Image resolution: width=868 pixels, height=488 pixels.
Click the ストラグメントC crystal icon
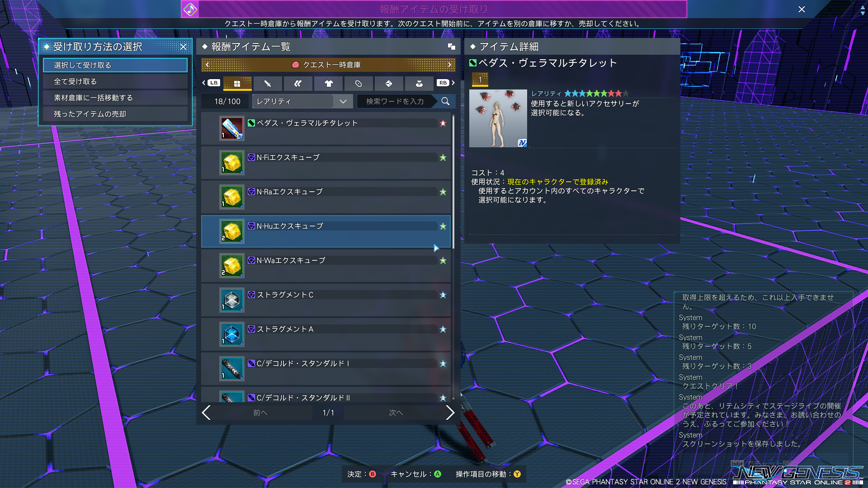[x=232, y=300]
